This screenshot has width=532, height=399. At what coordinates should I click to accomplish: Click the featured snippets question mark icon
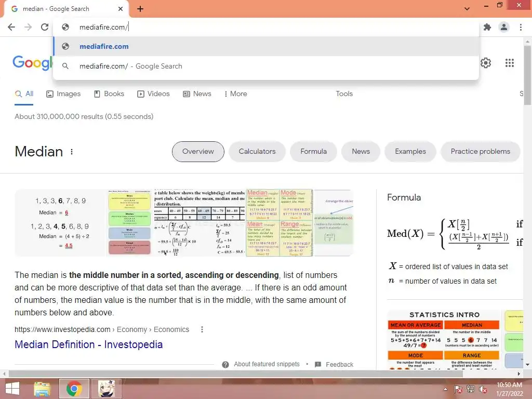[x=225, y=364]
